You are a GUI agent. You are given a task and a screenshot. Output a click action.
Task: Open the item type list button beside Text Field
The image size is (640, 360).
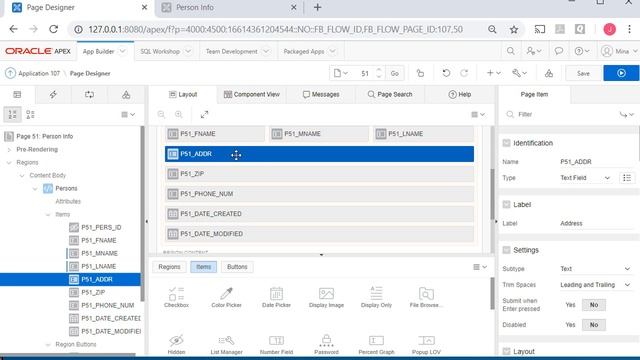(627, 178)
